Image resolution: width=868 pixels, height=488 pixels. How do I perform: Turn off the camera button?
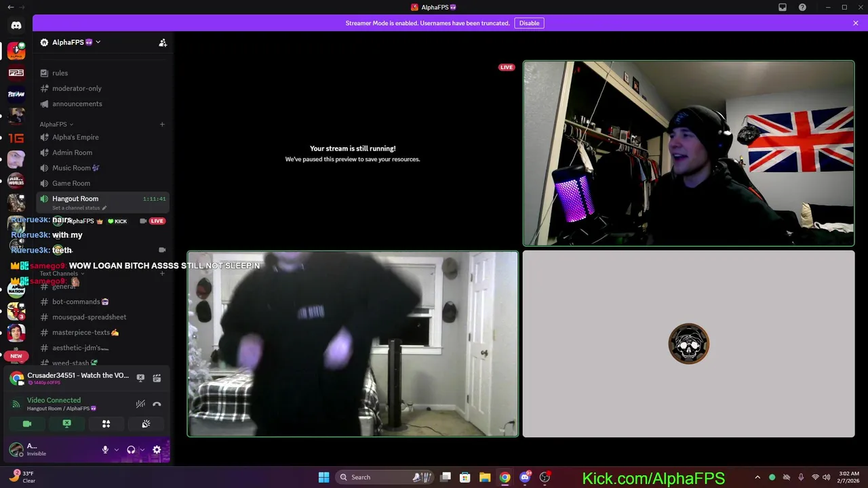click(x=27, y=424)
